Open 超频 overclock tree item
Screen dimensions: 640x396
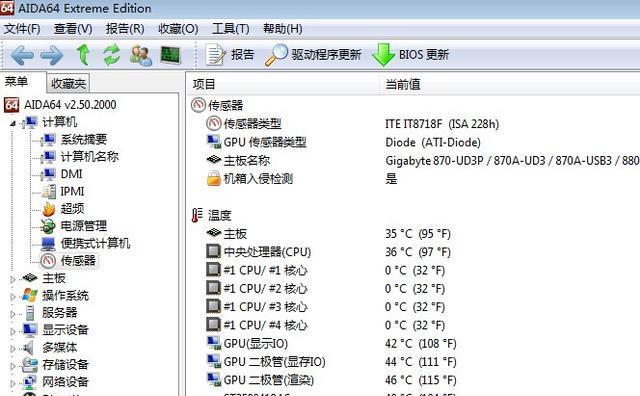72,209
